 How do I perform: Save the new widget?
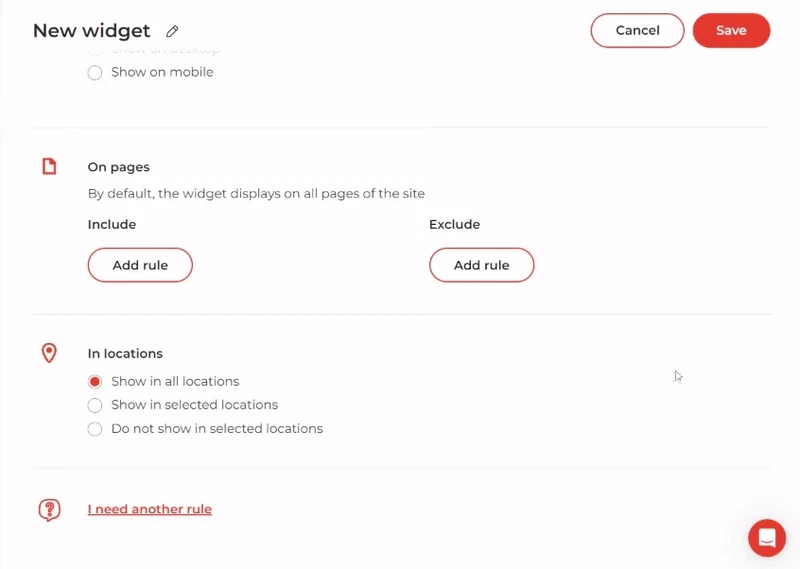tap(731, 31)
